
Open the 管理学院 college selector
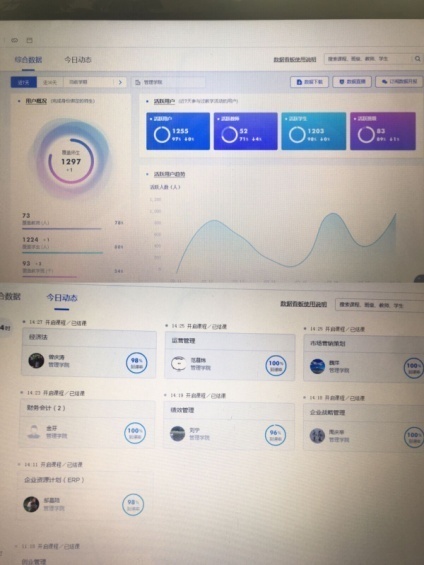click(168, 83)
